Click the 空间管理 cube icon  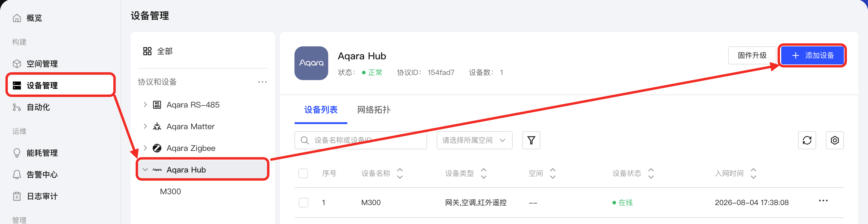[17, 64]
